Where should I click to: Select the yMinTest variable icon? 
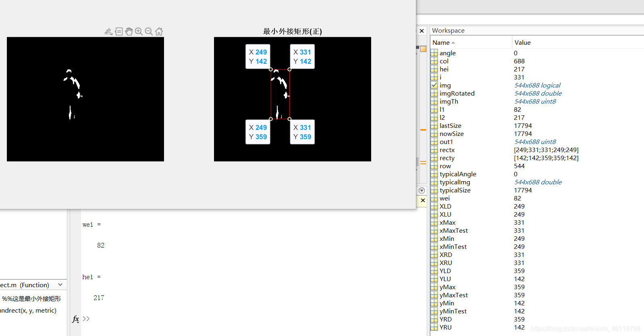point(434,311)
